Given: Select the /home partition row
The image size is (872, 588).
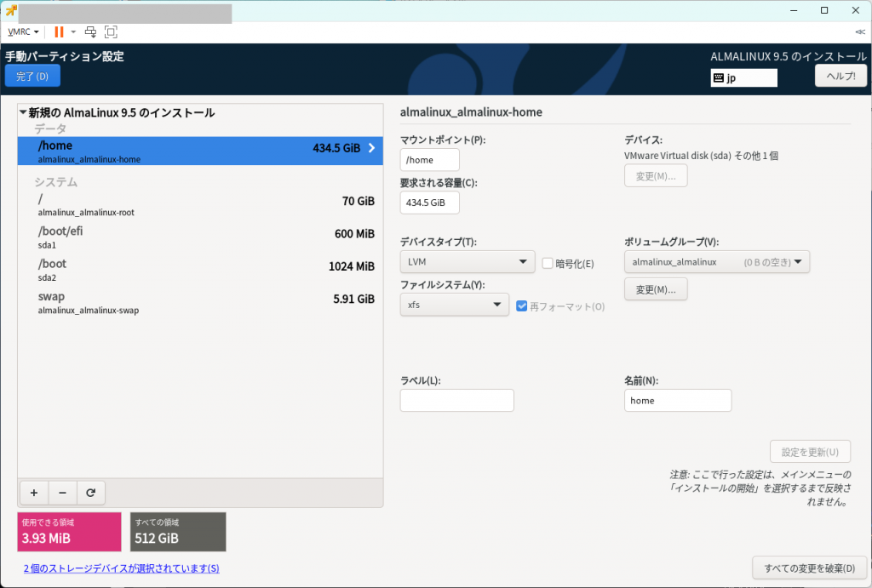Looking at the screenshot, I should (200, 151).
